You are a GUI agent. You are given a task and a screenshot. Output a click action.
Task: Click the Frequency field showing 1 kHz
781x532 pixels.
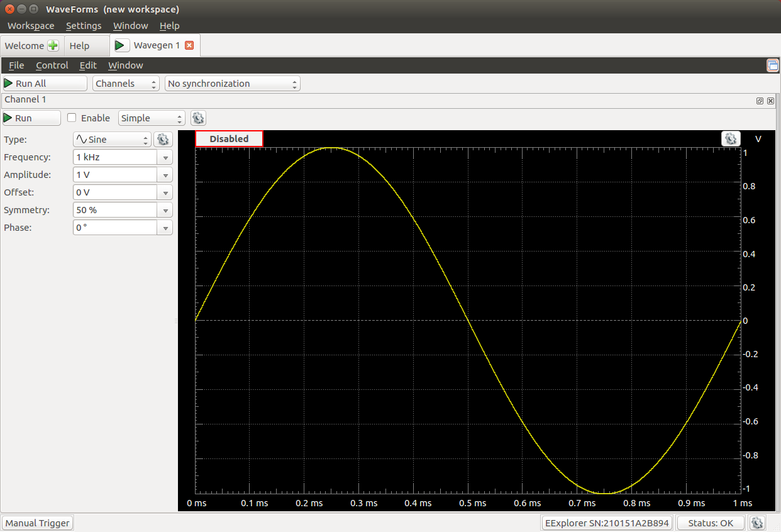pos(116,157)
